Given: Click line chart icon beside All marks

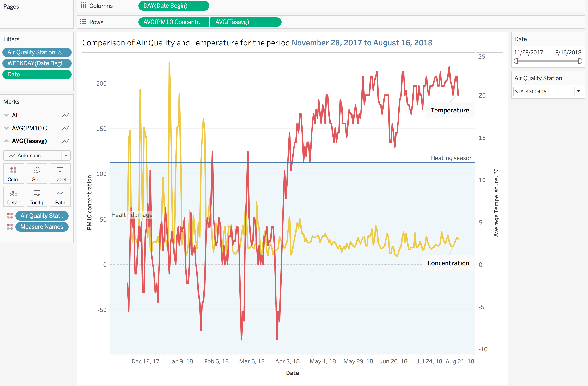Looking at the screenshot, I should [x=66, y=115].
